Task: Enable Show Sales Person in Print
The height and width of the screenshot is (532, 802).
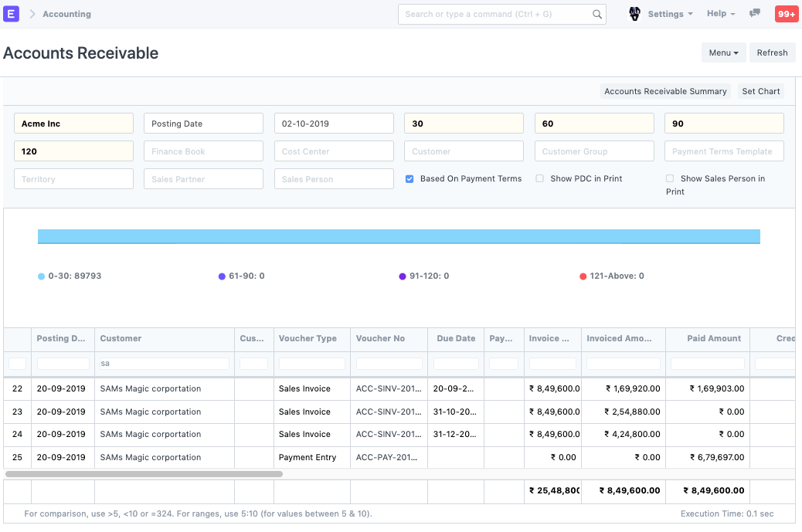Action: pyautogui.click(x=670, y=179)
